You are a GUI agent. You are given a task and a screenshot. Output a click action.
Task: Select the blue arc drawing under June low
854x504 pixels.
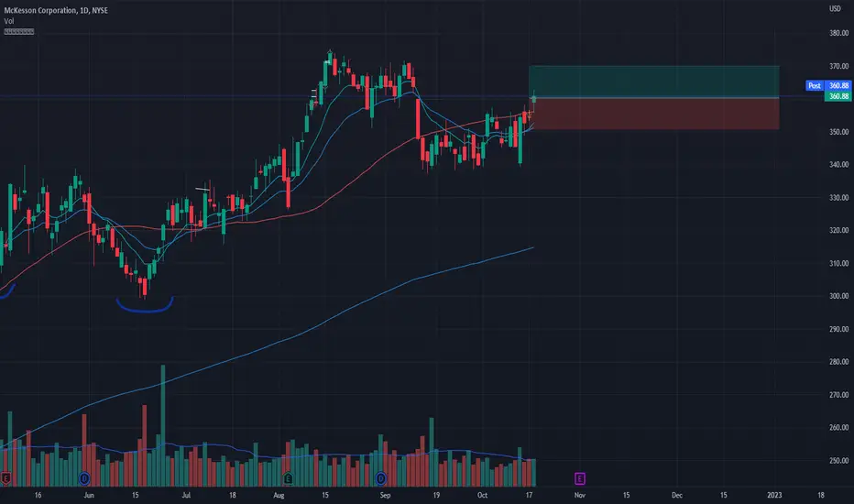(145, 305)
